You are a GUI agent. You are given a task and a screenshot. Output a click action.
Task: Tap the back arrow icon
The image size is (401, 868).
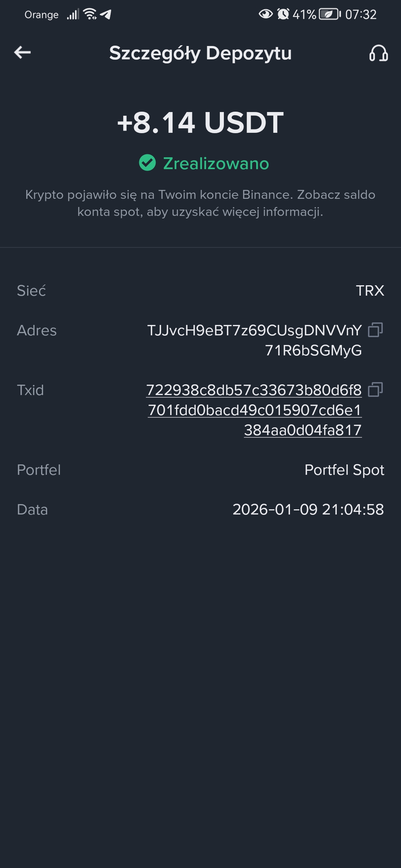[x=22, y=53]
